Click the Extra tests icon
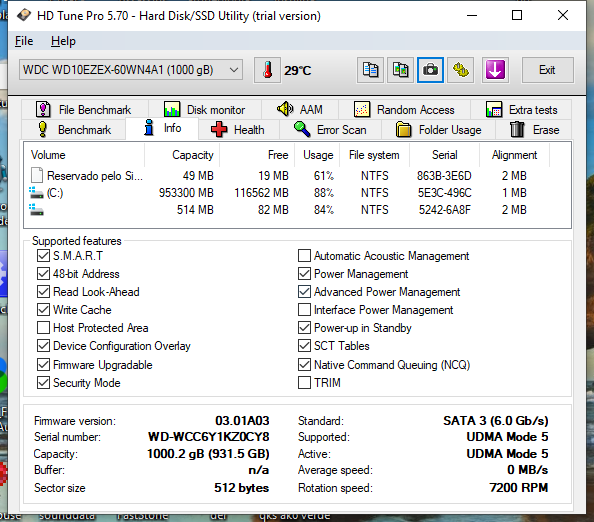 click(494, 109)
